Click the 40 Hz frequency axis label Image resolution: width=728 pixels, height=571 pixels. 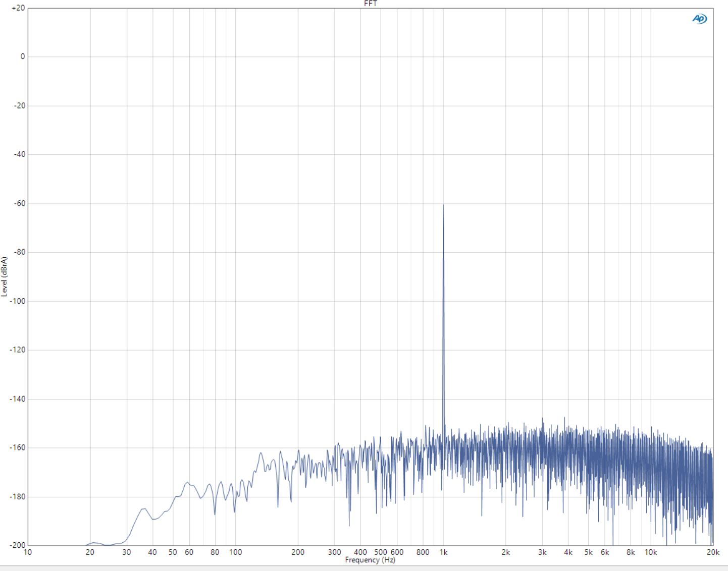(x=152, y=552)
